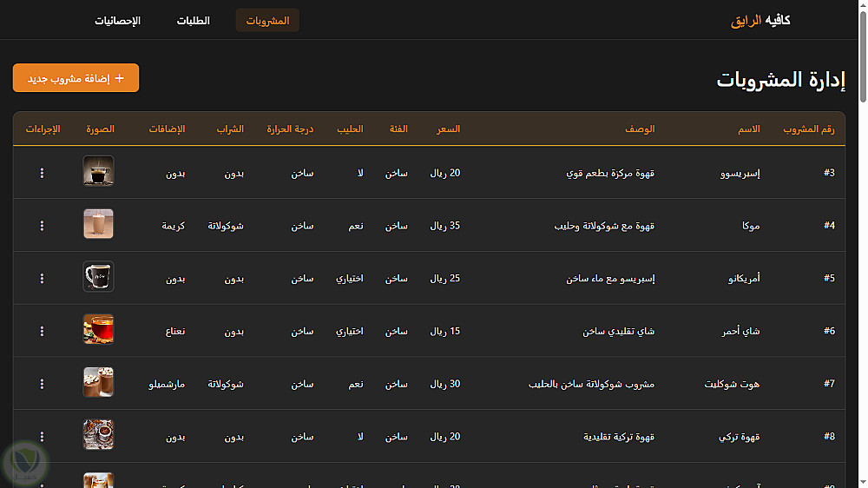Click the الفئة column header
This screenshot has width=868, height=488.
click(398, 129)
